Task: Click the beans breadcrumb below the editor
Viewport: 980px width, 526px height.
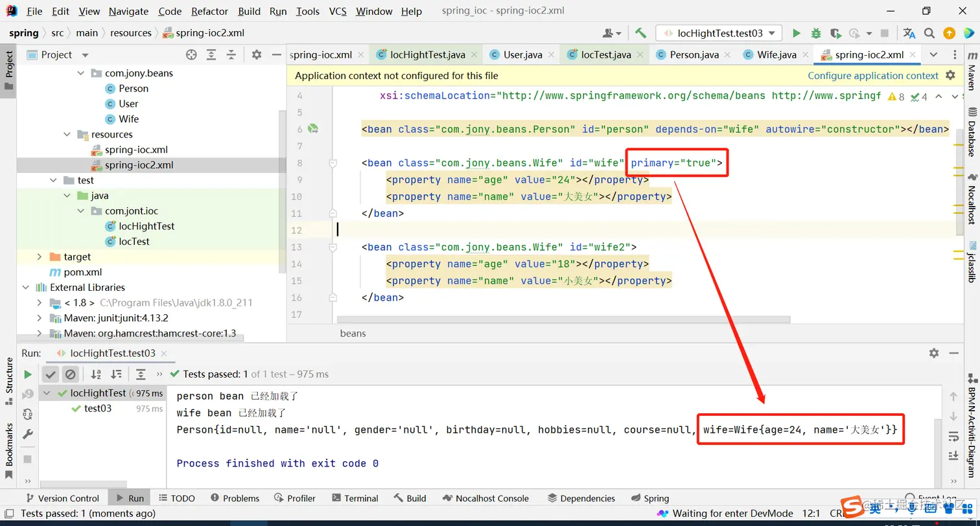Action: click(x=353, y=334)
